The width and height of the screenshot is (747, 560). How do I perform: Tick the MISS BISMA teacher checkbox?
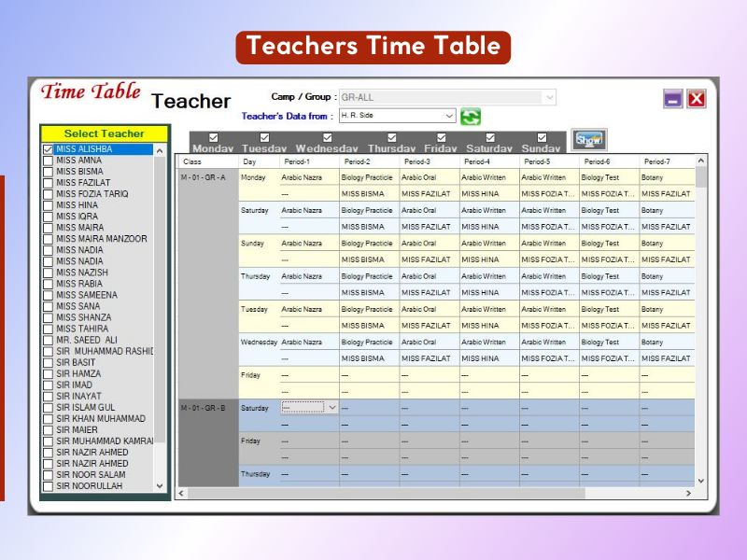49,172
